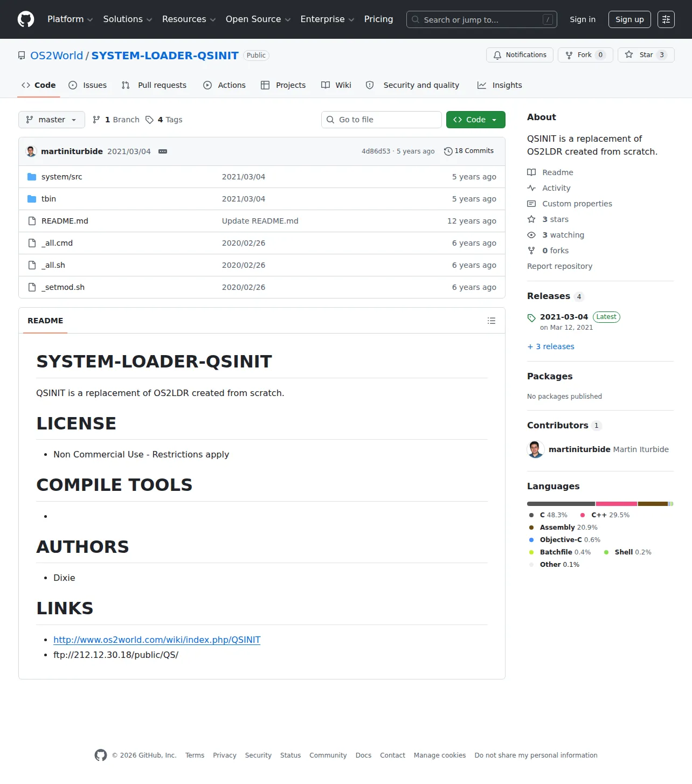Image resolution: width=692 pixels, height=784 pixels.
Task: Click the Custom properties note icon
Action: 531,204
